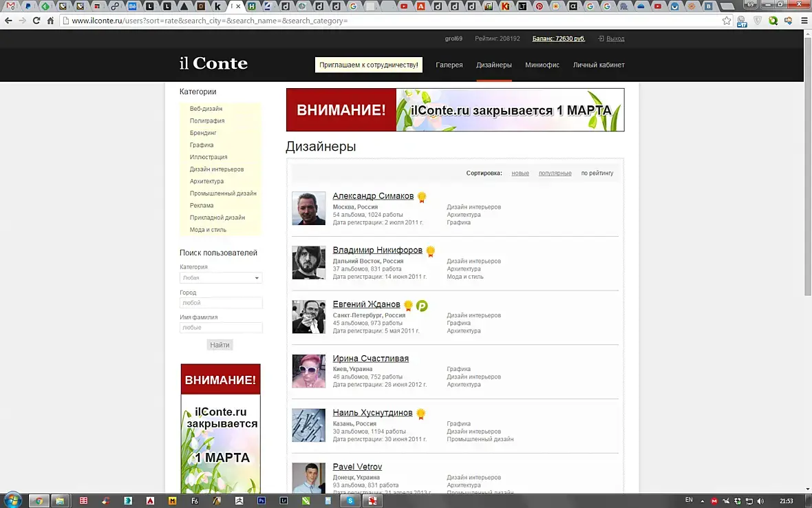Open the browser home page icon
The image size is (812, 508).
[50, 21]
